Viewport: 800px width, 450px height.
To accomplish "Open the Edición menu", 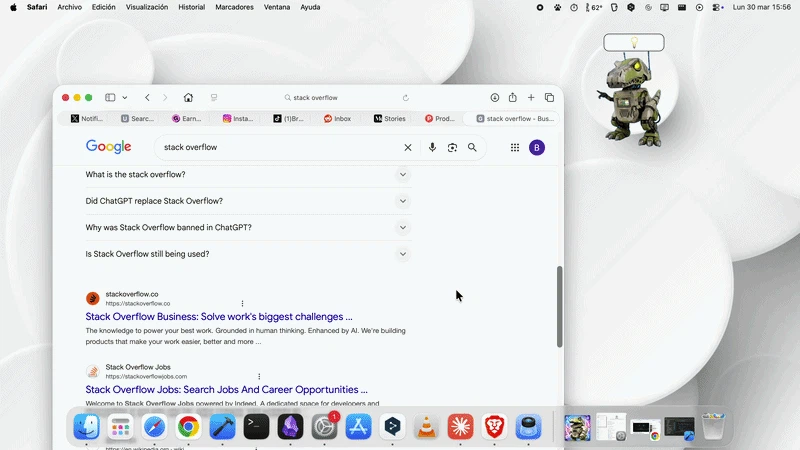I will pyautogui.click(x=104, y=7).
